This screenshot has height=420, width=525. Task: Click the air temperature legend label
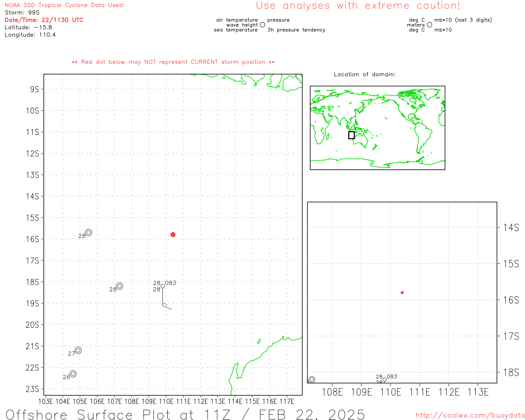237,20
